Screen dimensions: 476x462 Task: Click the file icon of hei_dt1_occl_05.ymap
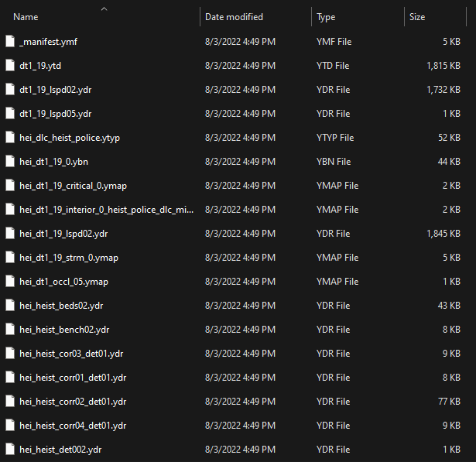[10, 282]
